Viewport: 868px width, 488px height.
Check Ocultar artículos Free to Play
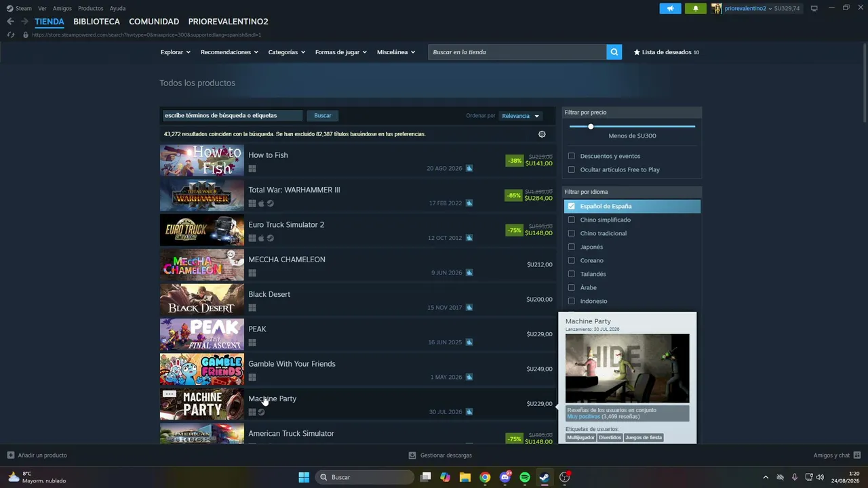pyautogui.click(x=572, y=169)
